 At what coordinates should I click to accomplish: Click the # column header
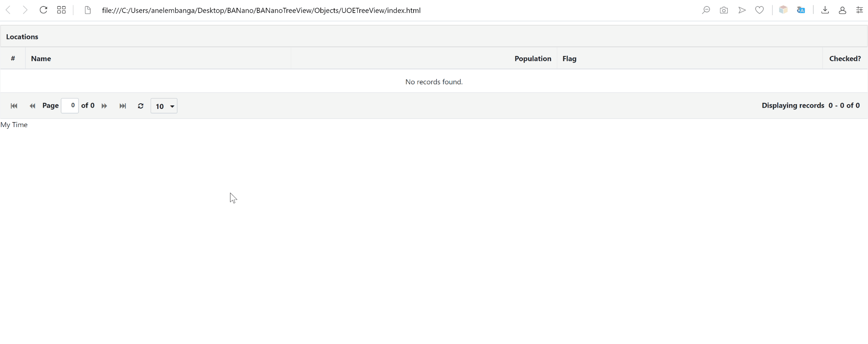pos(13,59)
